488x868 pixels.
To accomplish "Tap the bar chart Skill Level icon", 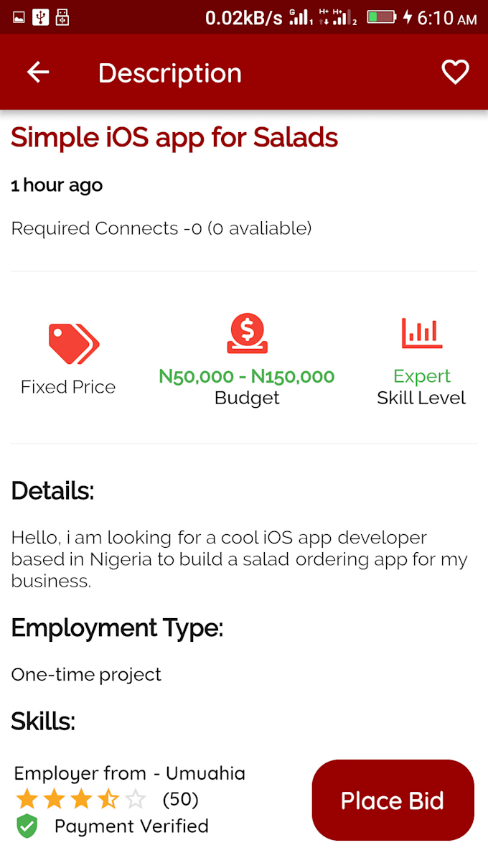I will [421, 332].
